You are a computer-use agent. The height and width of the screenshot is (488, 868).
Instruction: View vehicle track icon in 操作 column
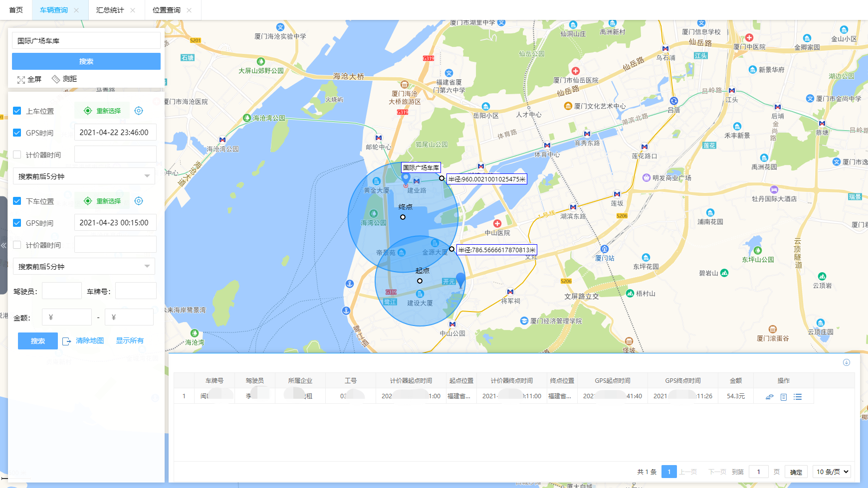point(770,397)
